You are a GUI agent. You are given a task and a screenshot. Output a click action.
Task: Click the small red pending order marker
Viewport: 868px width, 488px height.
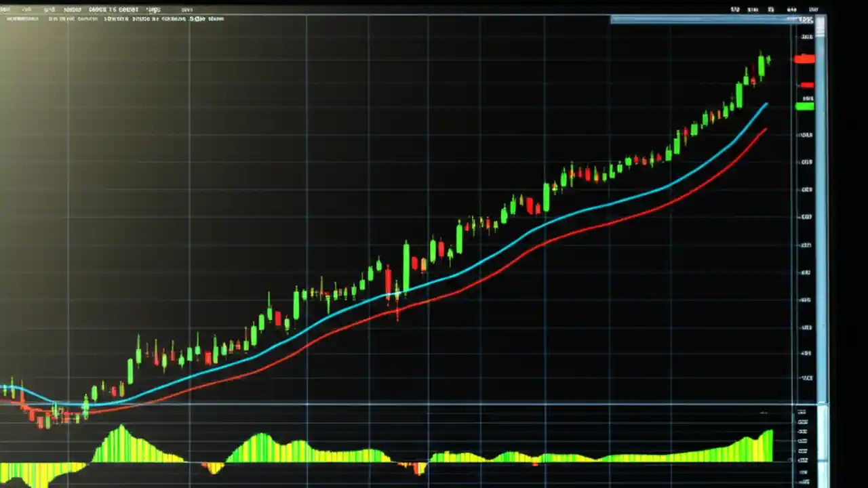pos(807,84)
